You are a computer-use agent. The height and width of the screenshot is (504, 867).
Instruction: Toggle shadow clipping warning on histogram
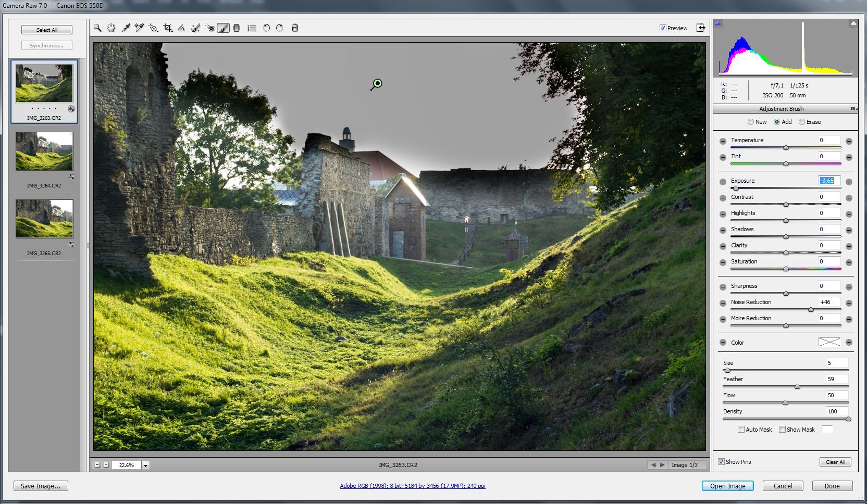pos(718,23)
